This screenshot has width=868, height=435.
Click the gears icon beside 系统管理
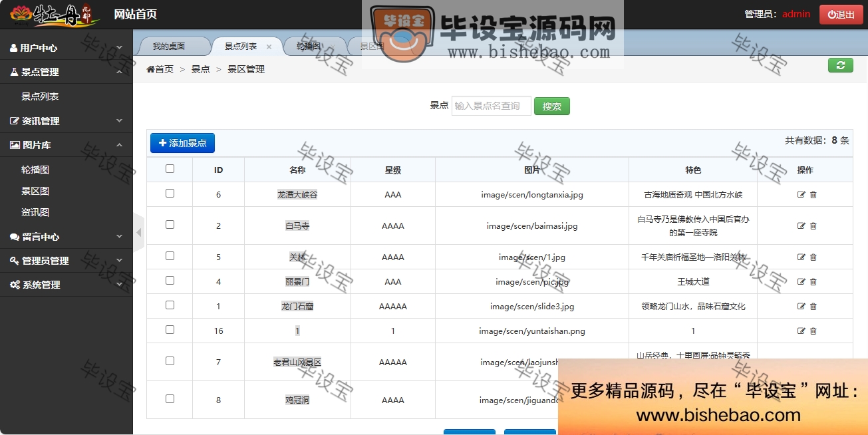(x=15, y=285)
